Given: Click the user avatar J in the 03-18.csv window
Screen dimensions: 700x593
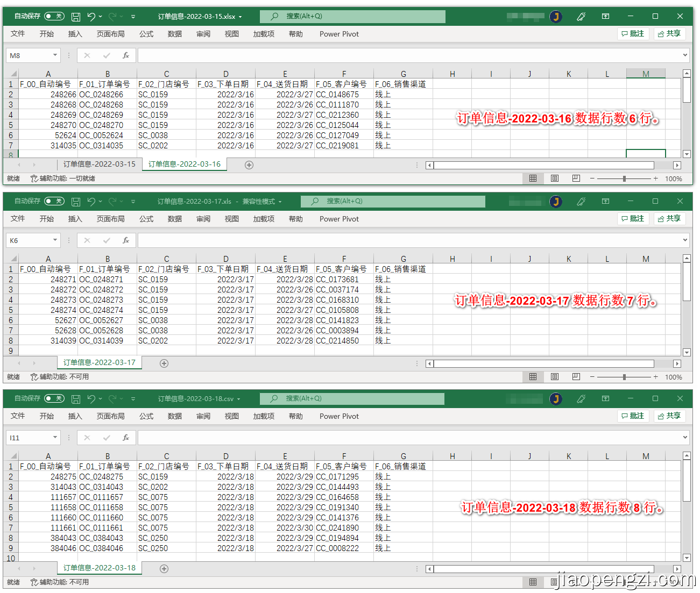Looking at the screenshot, I should 556,399.
